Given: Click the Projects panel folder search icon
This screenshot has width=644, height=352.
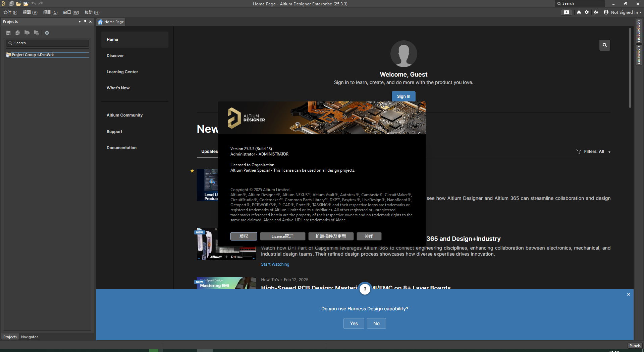Looking at the screenshot, I should tap(27, 33).
